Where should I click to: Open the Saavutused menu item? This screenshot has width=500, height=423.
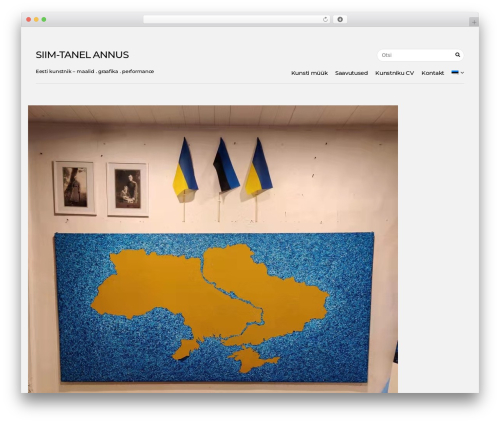[x=351, y=73]
